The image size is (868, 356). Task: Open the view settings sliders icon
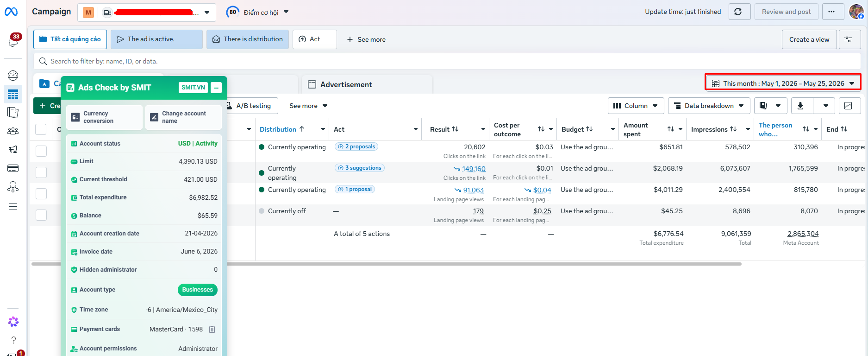click(x=849, y=39)
